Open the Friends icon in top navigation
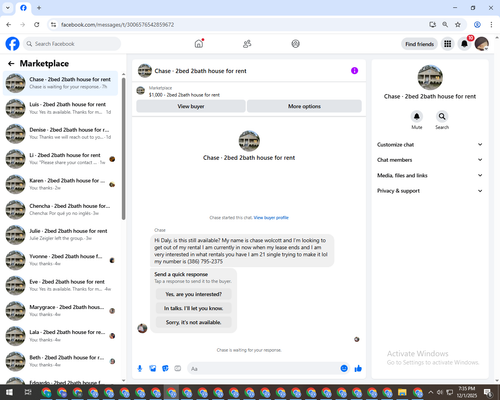The width and height of the screenshot is (500, 400). tap(247, 44)
